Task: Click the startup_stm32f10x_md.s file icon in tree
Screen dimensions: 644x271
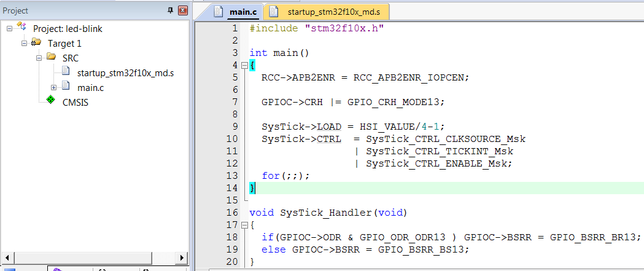Action: click(66, 73)
